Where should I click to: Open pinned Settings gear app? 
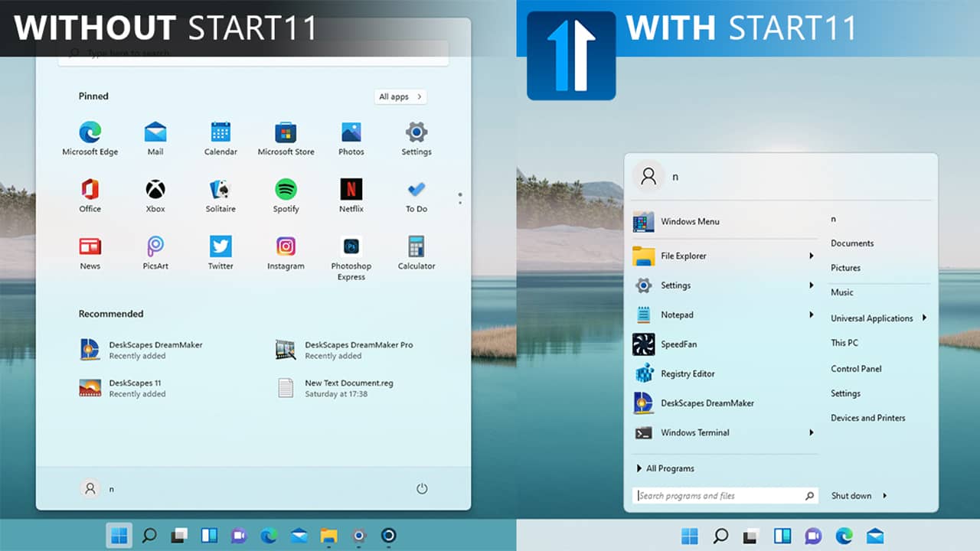coord(416,139)
